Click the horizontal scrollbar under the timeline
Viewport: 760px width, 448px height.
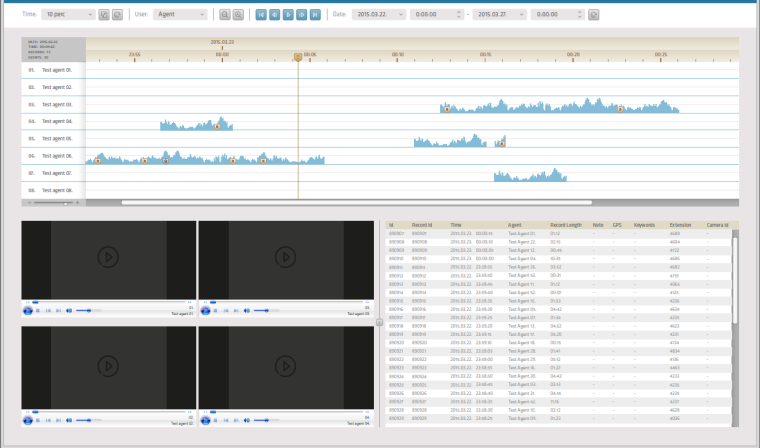pyautogui.click(x=356, y=203)
